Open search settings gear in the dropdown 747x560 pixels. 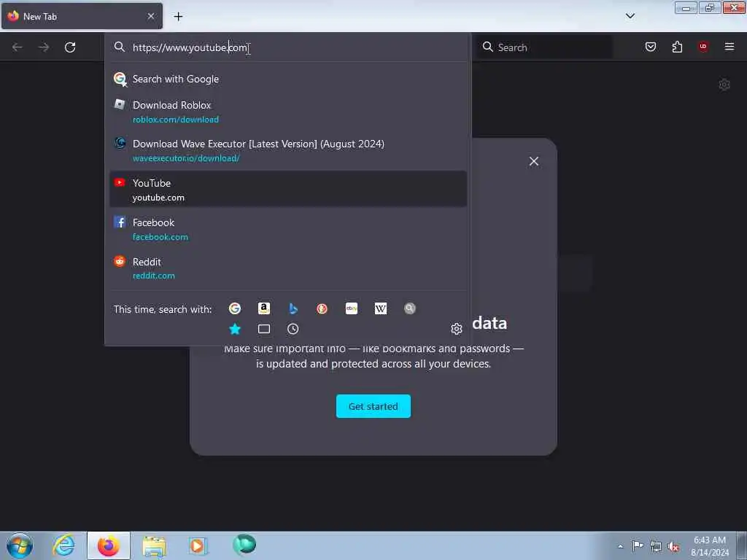click(x=457, y=329)
